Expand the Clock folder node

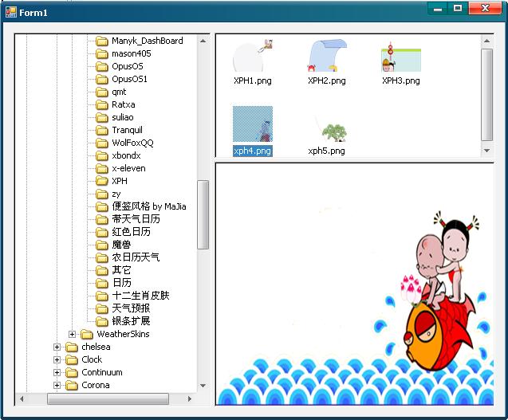(x=57, y=359)
